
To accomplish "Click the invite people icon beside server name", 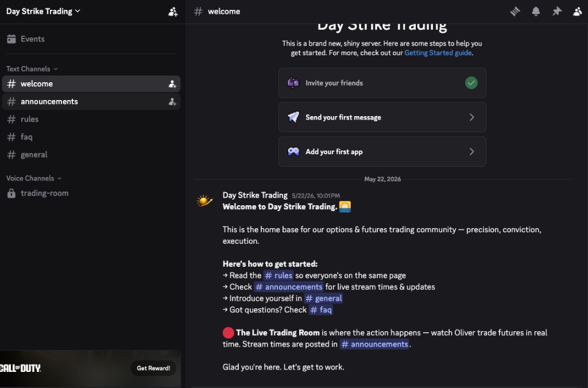I will 173,11.
